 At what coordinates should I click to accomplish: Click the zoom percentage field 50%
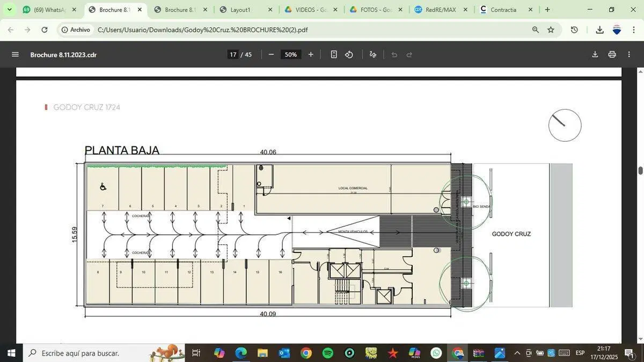pos(291,54)
